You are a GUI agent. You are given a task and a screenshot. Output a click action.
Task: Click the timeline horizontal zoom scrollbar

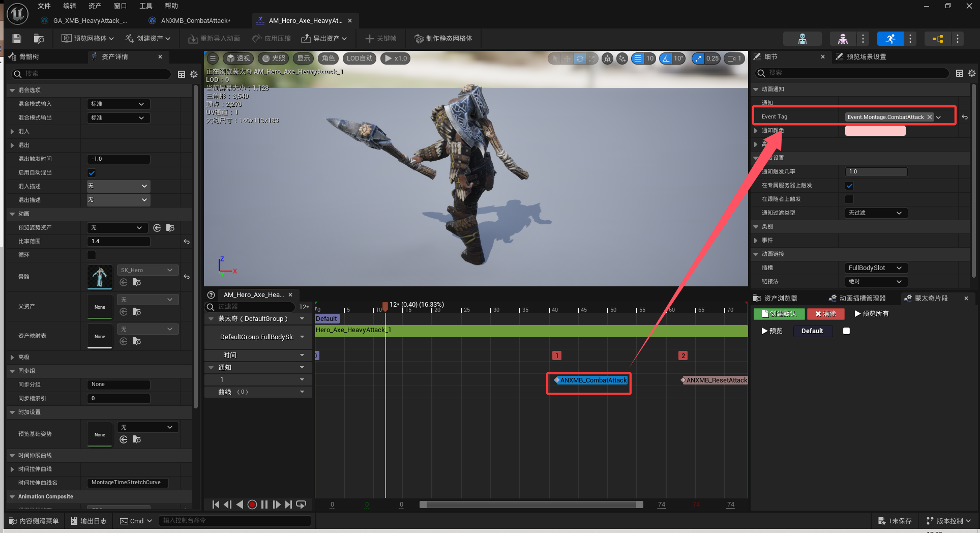click(x=531, y=505)
